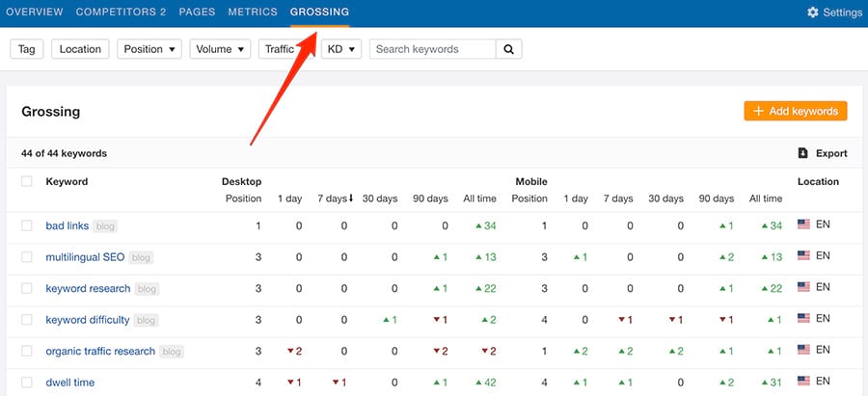Expand the KD filter dropdown
Screen dimensions: 868x396
tap(341, 49)
